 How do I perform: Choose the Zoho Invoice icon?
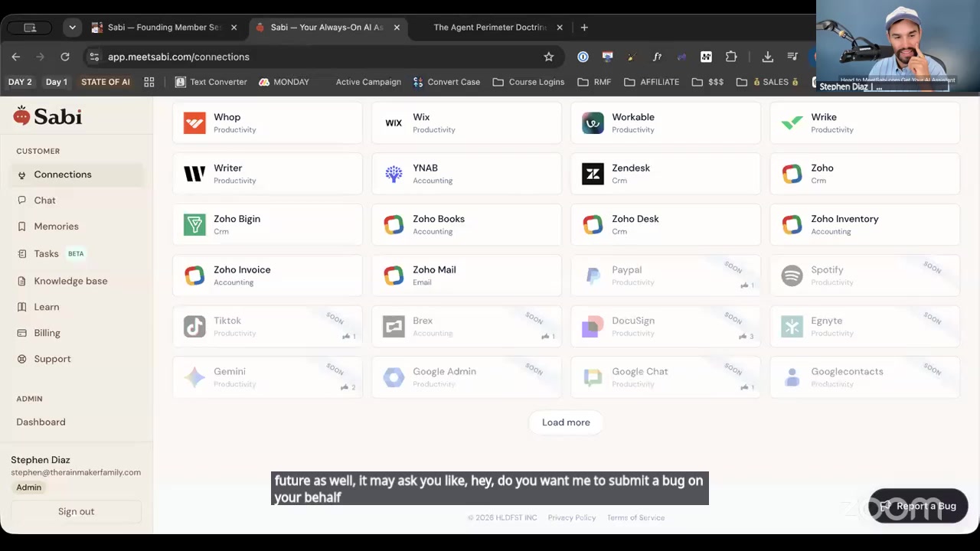[x=194, y=275]
